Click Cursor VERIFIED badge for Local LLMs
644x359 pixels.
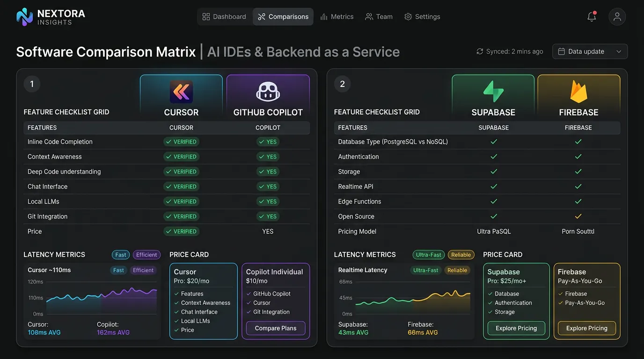[x=181, y=201]
